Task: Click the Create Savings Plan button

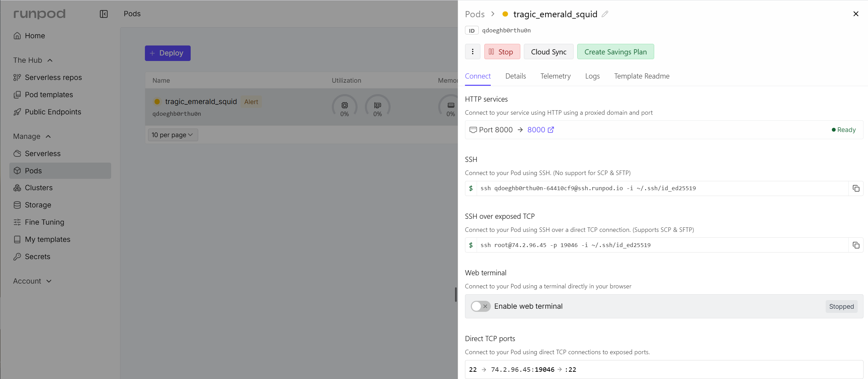Action: tap(615, 52)
